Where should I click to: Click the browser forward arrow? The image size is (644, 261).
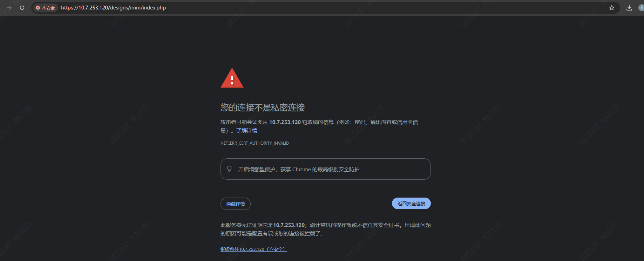(x=9, y=8)
